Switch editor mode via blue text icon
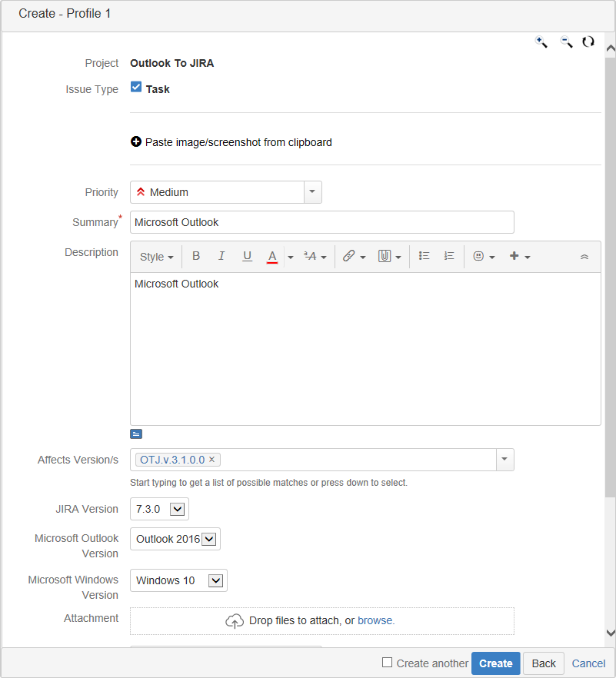 click(136, 434)
